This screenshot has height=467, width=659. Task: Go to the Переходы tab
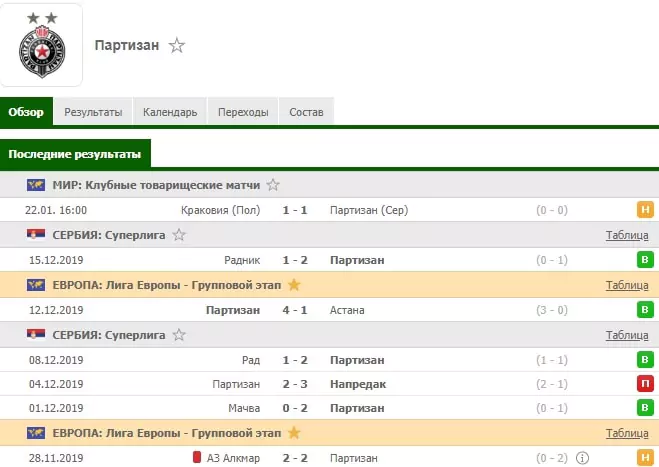point(243,112)
